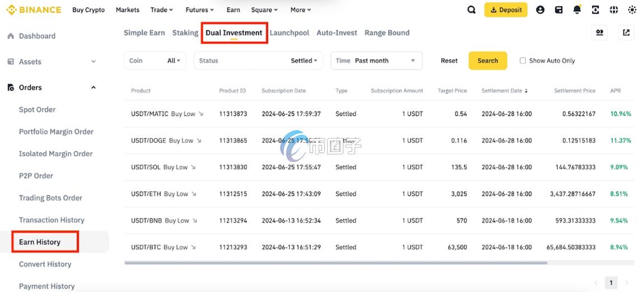Screen dimensions: 644x292
Task: Click the search magnifier icon in header
Action: [x=472, y=10]
